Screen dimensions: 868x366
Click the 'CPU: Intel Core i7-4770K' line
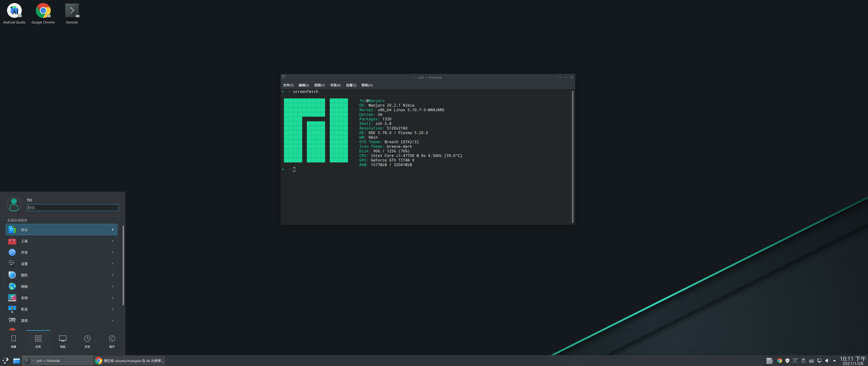[411, 156]
